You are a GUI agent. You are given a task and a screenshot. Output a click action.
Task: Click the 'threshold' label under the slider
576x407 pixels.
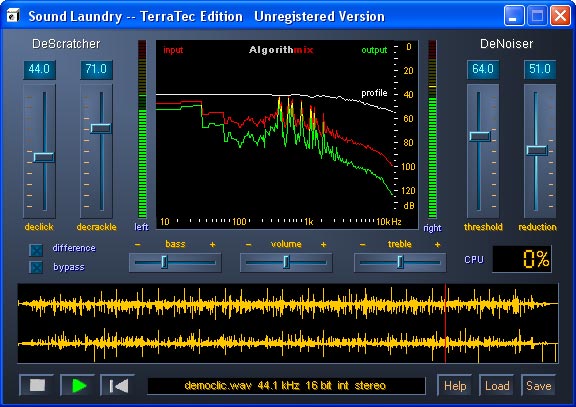point(483,227)
